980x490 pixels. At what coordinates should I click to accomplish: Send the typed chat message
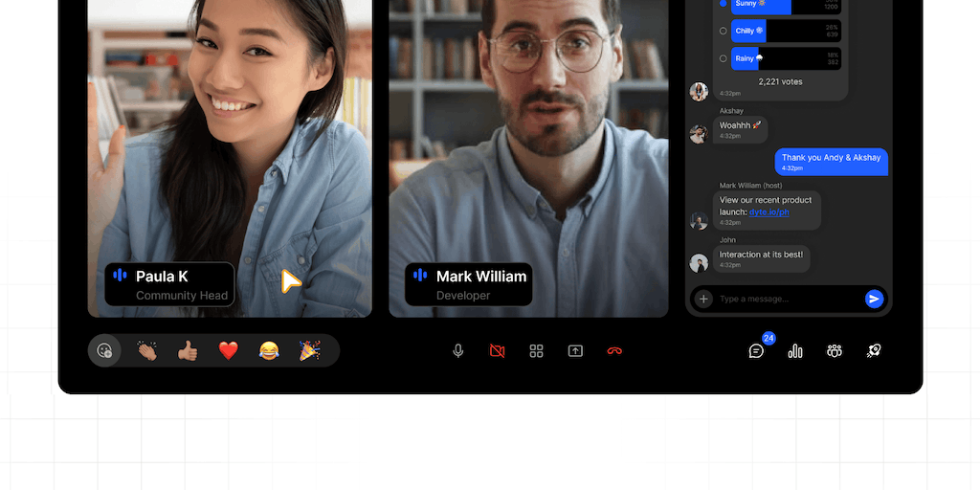tap(874, 299)
